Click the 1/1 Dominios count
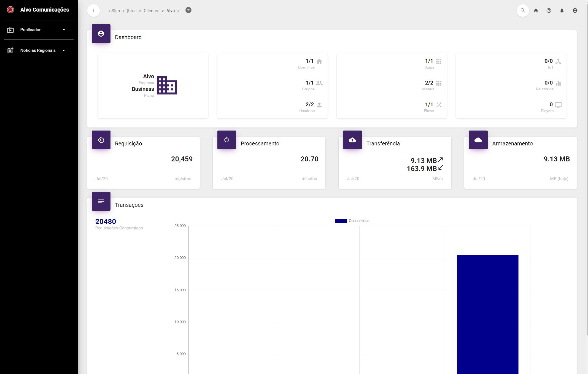The height and width of the screenshot is (374, 588). (310, 61)
